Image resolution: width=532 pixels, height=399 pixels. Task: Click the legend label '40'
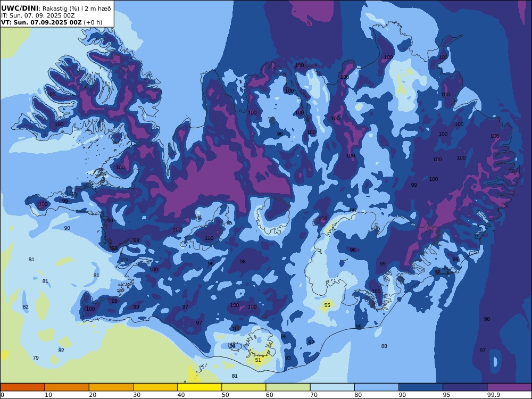(181, 395)
